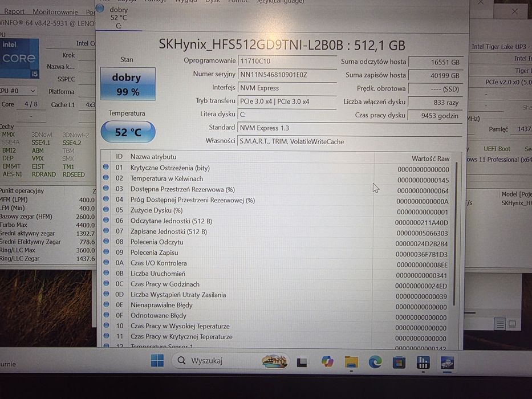Viewport: 532px width, 399px height.
Task: Click status dot for Dostępna Przestrzeń Rezerwowa row
Action: pos(106,188)
